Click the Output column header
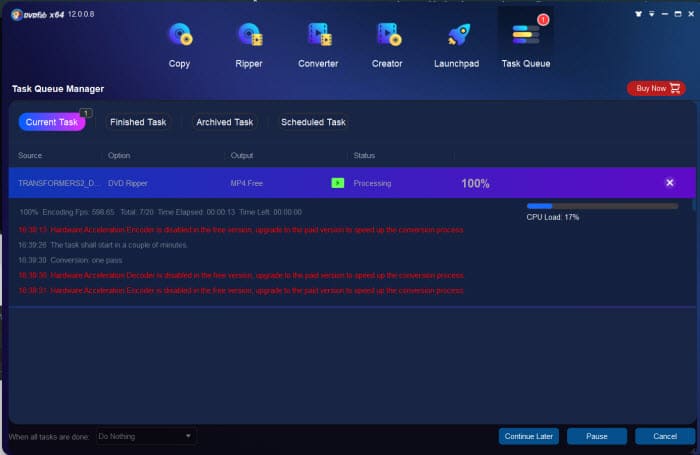The image size is (700, 455). pyautogui.click(x=242, y=155)
